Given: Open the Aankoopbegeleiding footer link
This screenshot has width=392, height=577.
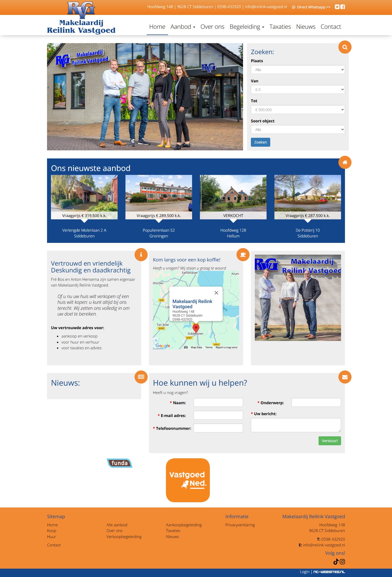Looking at the screenshot, I should click(x=184, y=525).
